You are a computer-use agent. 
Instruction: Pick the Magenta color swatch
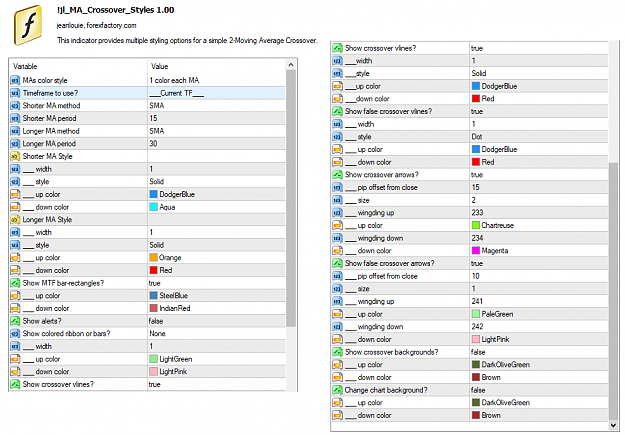click(476, 251)
